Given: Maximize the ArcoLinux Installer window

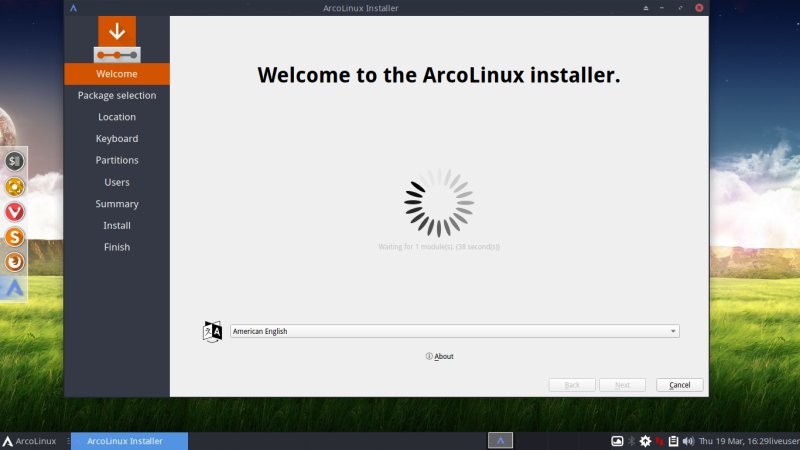Looking at the screenshot, I should (680, 8).
